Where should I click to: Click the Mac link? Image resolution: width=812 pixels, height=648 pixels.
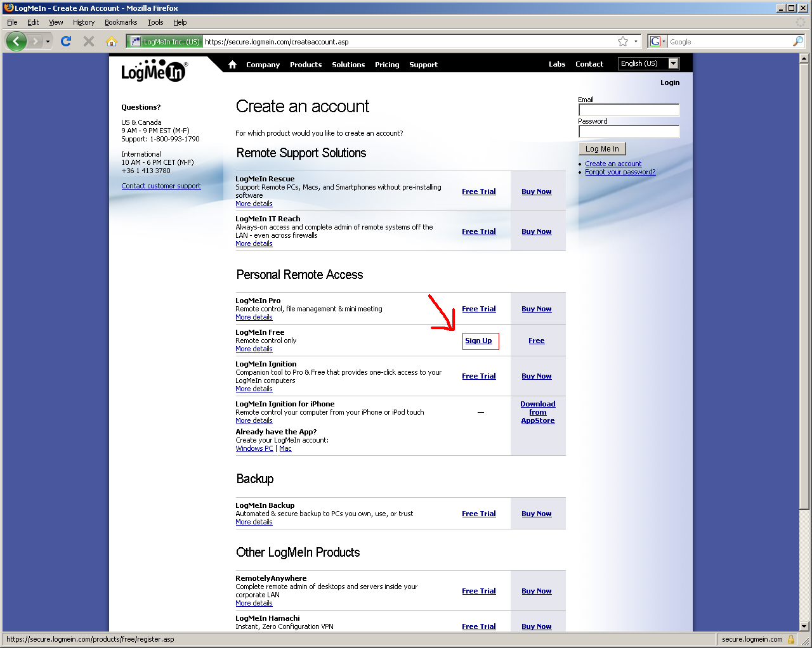[285, 448]
